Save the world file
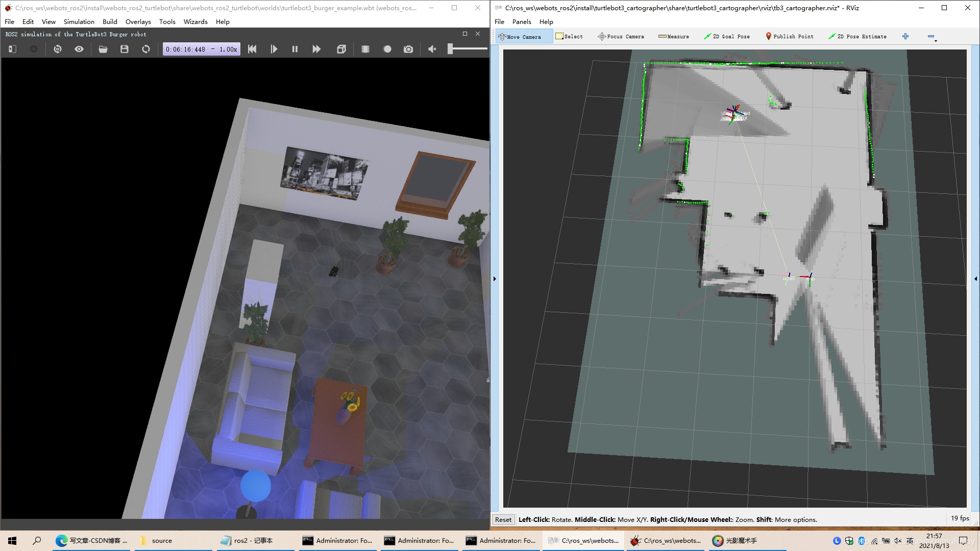This screenshot has height=551, width=980. click(x=125, y=49)
